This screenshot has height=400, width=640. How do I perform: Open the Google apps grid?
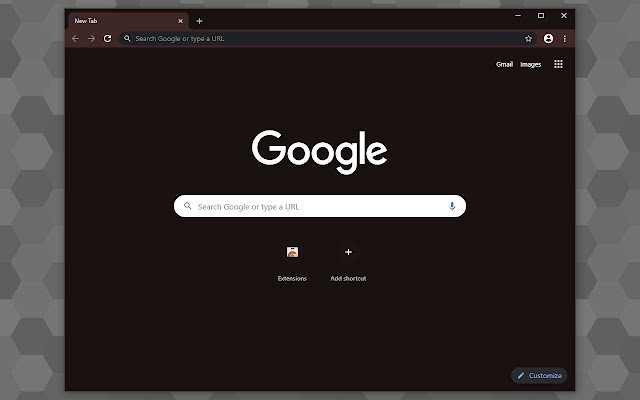click(558, 64)
